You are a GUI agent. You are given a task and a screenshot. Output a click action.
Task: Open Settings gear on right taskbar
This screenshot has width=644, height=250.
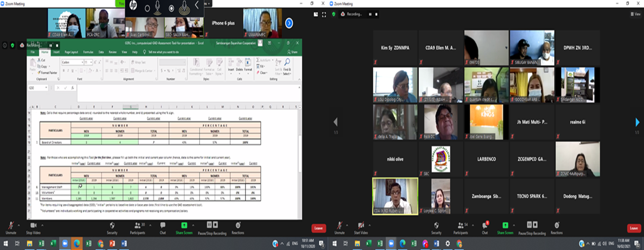pyautogui.click(x=448, y=244)
